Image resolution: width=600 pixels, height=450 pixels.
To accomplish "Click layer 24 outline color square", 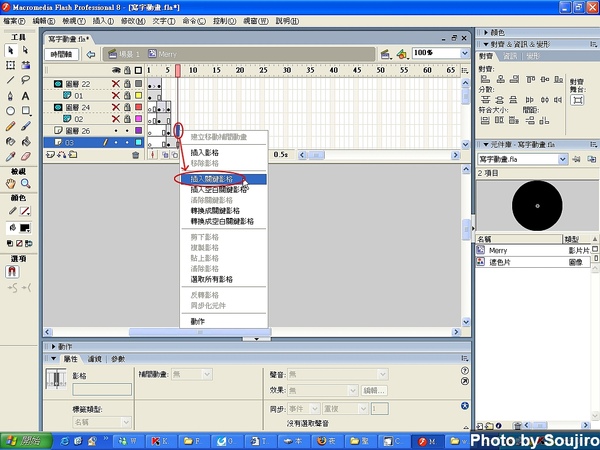I will (x=139, y=107).
